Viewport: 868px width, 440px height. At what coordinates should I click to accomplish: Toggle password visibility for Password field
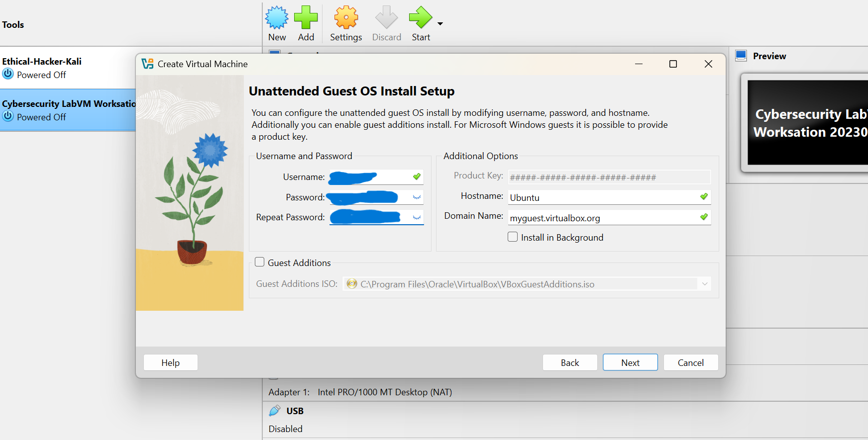point(417,197)
